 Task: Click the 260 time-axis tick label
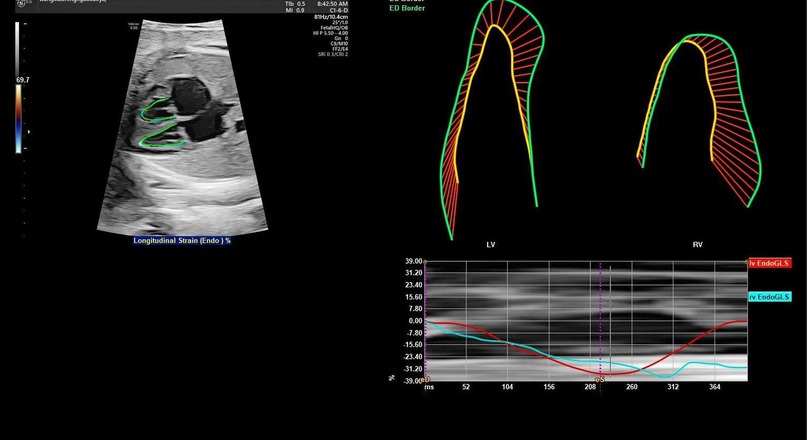point(632,387)
